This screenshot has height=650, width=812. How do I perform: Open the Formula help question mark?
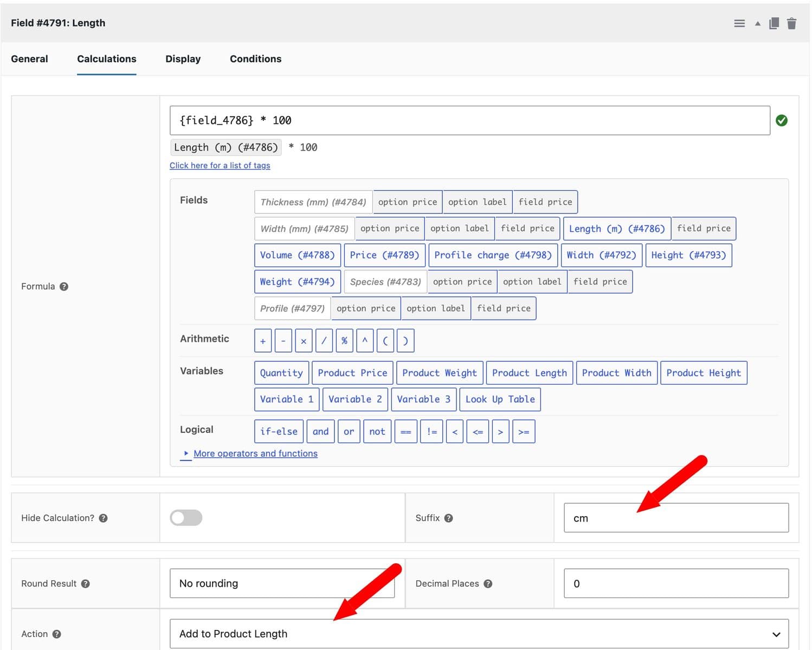(64, 287)
